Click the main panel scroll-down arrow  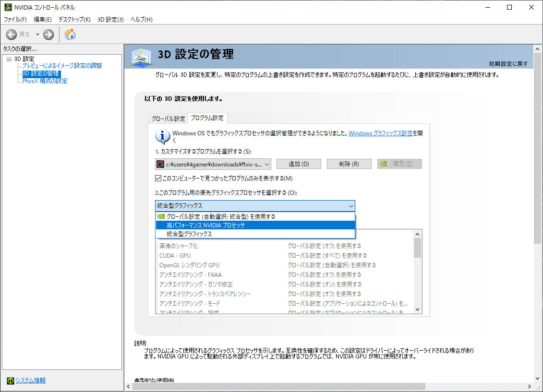click(x=537, y=379)
